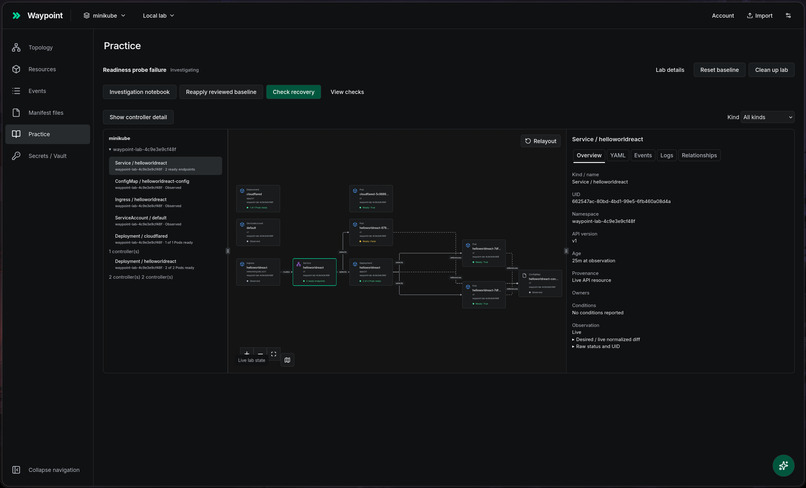Click Reset baseline button

(x=719, y=70)
